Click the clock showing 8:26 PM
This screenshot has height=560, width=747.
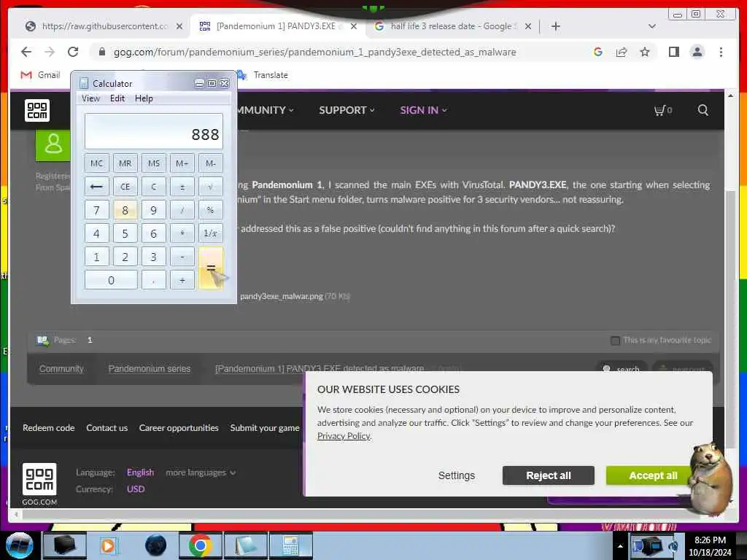pyautogui.click(x=710, y=540)
